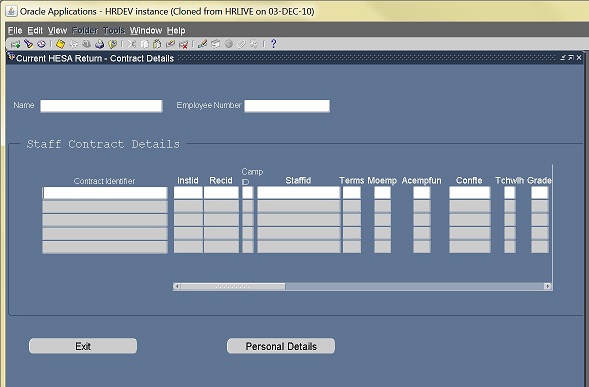The width and height of the screenshot is (589, 387).
Task: Click the Folder Tools toolbar icon
Action: 254,44
